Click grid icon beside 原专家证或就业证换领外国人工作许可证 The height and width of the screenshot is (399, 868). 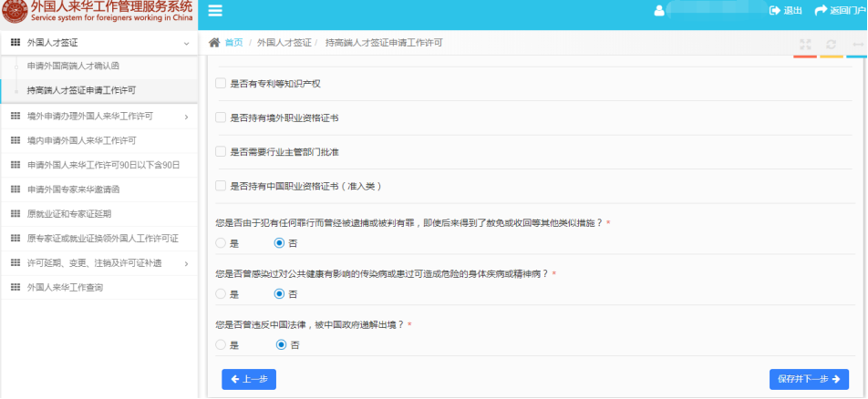[x=15, y=239]
